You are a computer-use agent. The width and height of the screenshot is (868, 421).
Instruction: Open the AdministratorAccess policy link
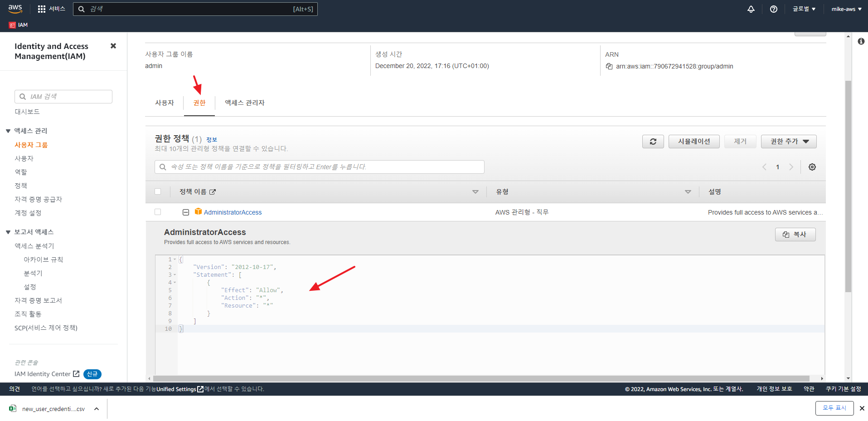[x=233, y=212]
